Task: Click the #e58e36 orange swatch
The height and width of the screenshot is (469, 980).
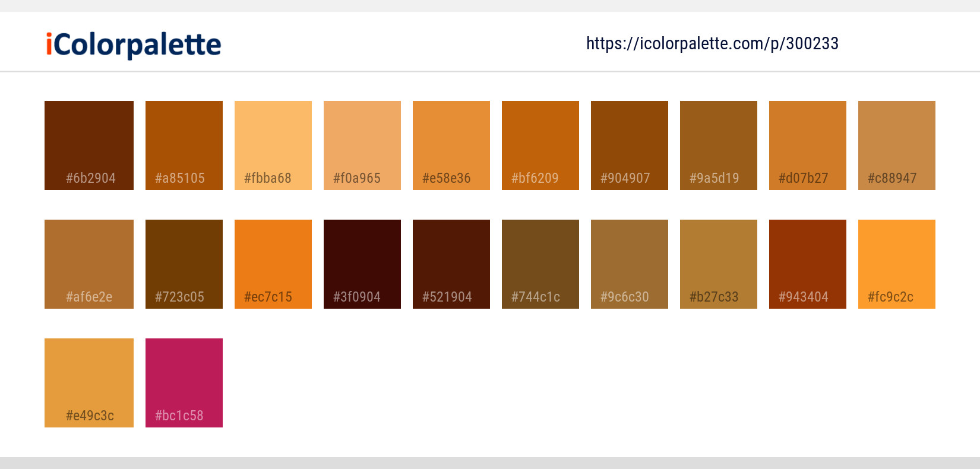Action: click(x=451, y=145)
